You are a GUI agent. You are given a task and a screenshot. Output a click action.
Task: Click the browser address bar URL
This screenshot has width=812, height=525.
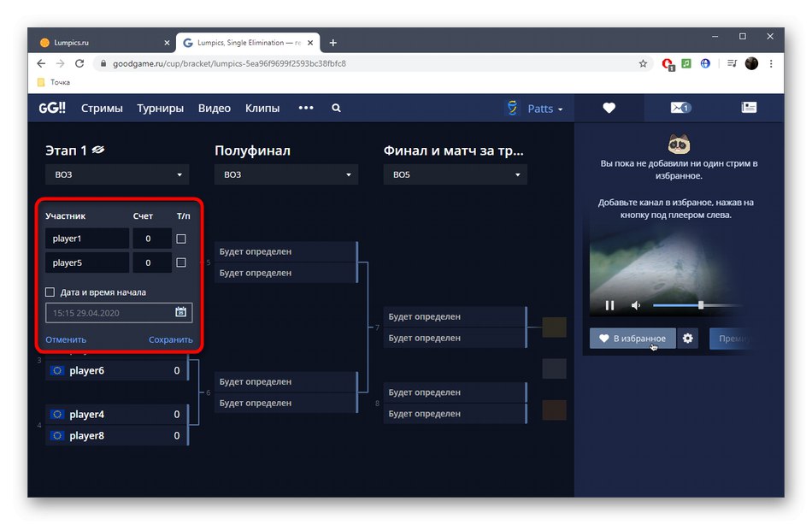229,63
